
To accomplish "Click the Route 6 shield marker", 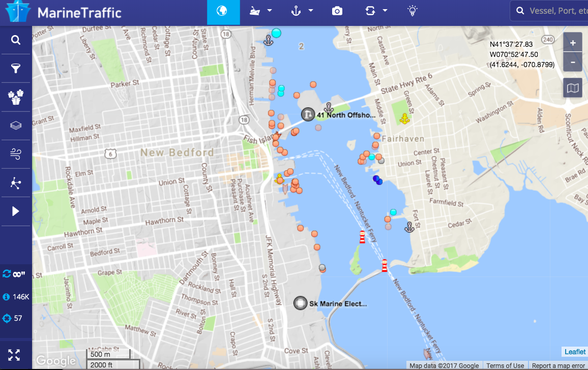I will point(110,153).
